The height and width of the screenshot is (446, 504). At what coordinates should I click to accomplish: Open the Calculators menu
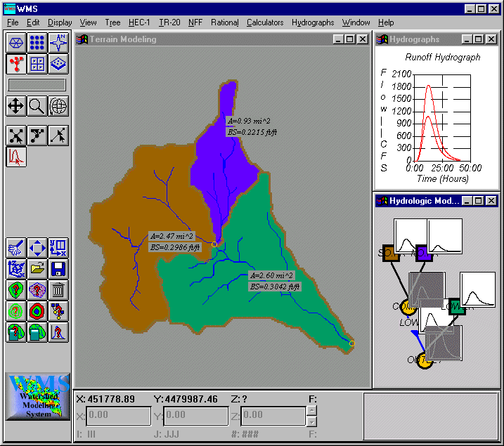pyautogui.click(x=265, y=22)
